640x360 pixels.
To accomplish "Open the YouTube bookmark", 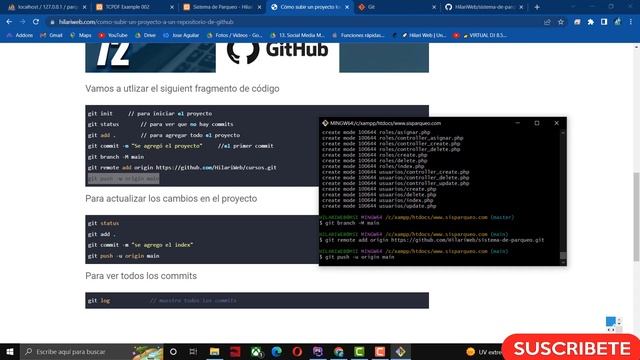I will (x=113, y=36).
